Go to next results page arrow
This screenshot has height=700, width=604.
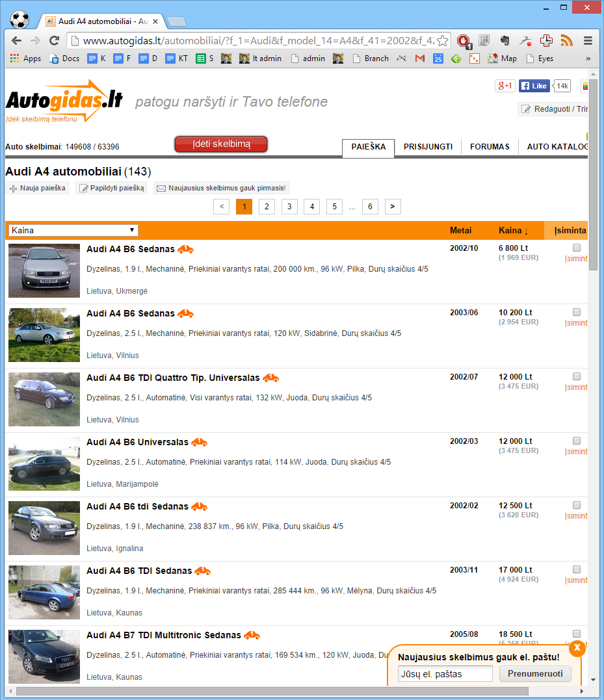(393, 206)
